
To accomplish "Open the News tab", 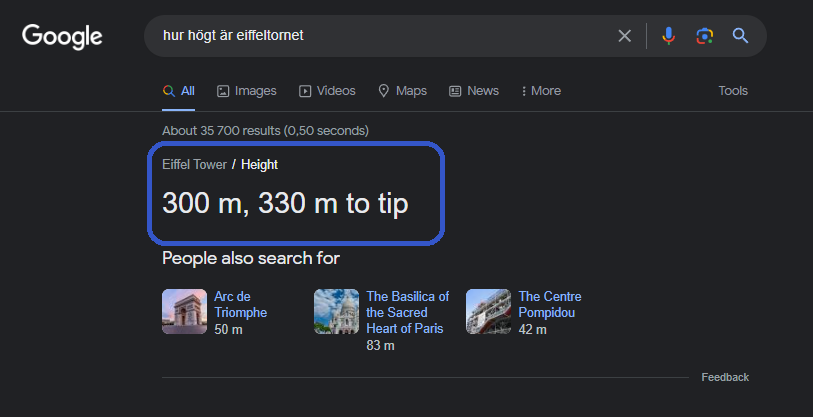I will [474, 91].
